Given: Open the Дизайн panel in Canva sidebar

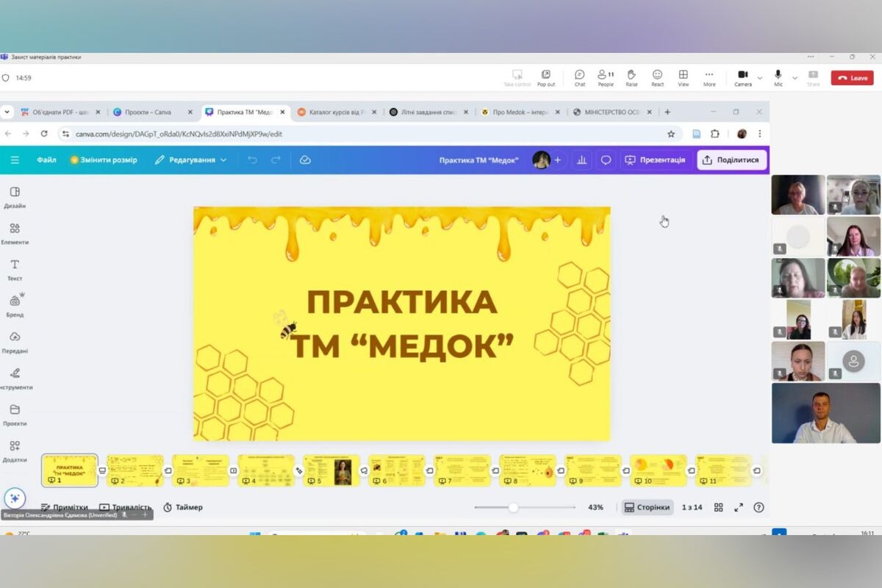Looking at the screenshot, I should coord(15,197).
